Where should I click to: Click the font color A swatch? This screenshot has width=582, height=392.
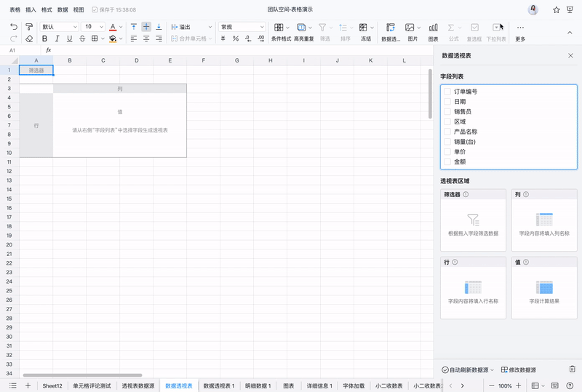click(x=113, y=27)
